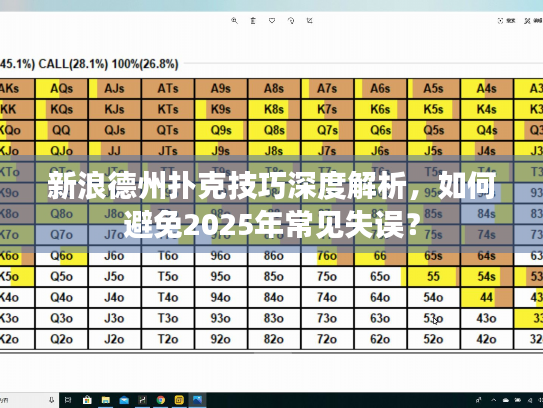Click the A6s cell
543x408 pixels.
pyautogui.click(x=381, y=88)
